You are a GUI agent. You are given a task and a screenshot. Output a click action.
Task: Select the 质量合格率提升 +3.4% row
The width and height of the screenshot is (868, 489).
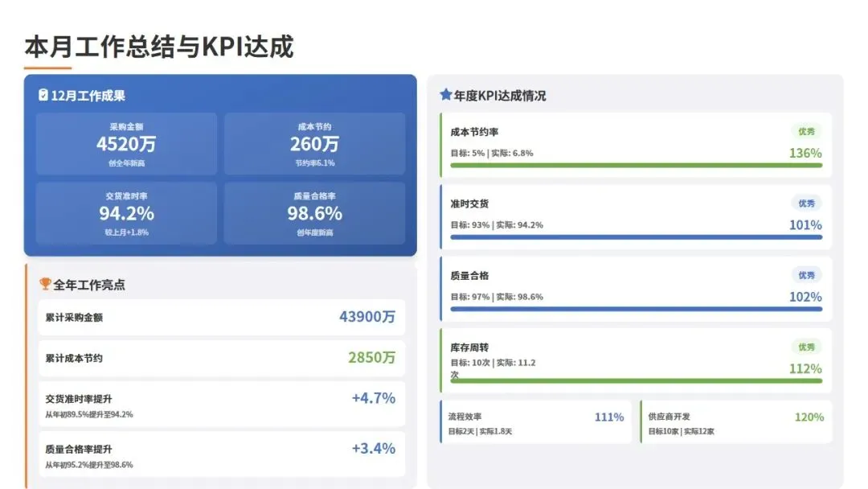[221, 454]
